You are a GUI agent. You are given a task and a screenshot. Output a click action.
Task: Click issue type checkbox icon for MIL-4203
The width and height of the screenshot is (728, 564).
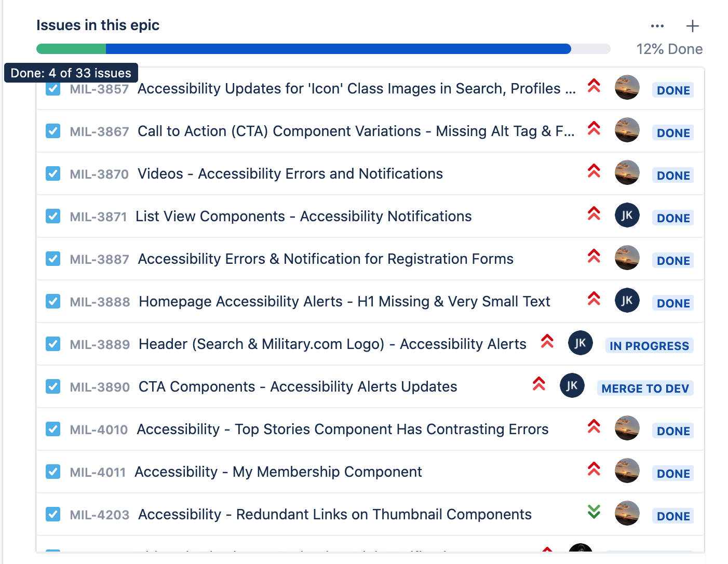[53, 514]
